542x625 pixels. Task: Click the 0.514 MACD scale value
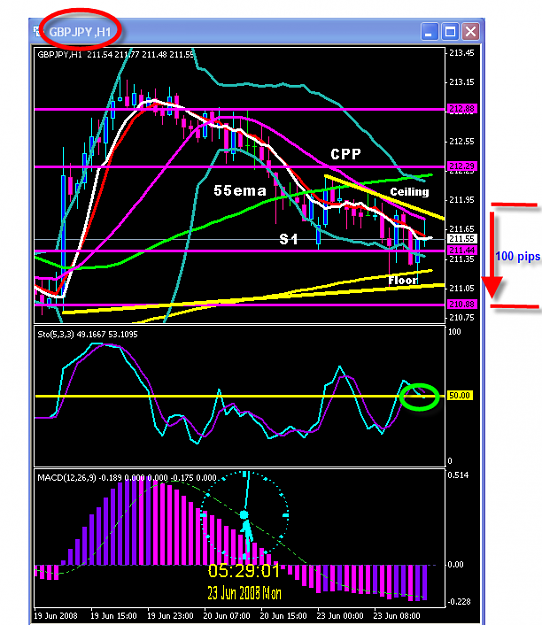tap(458, 475)
